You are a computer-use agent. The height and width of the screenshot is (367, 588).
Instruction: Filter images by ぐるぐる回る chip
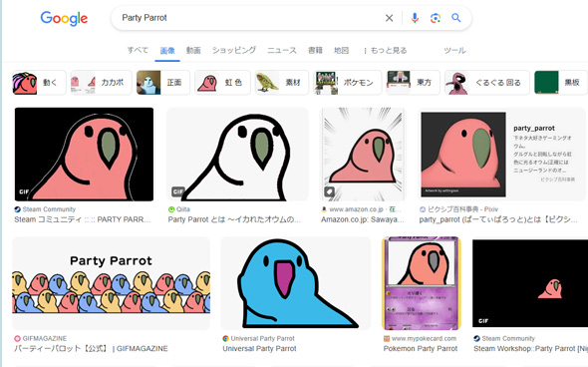486,83
